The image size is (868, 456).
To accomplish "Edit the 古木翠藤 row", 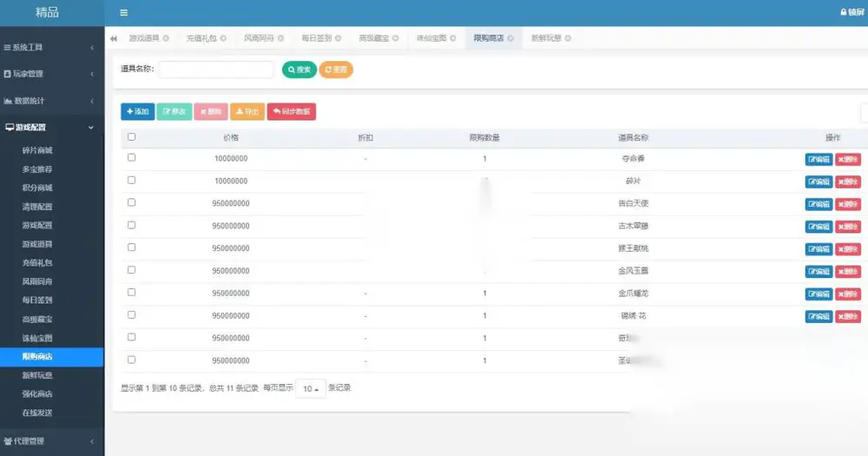I will coord(819,227).
